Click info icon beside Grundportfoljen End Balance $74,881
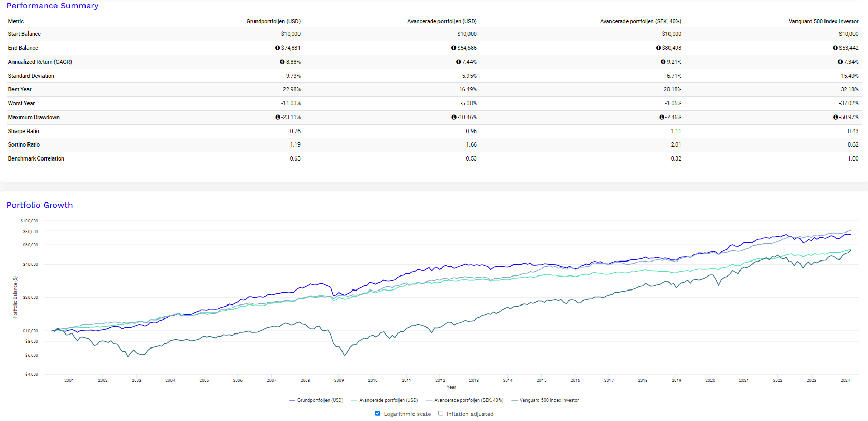This screenshot has width=868, height=421. [x=277, y=48]
